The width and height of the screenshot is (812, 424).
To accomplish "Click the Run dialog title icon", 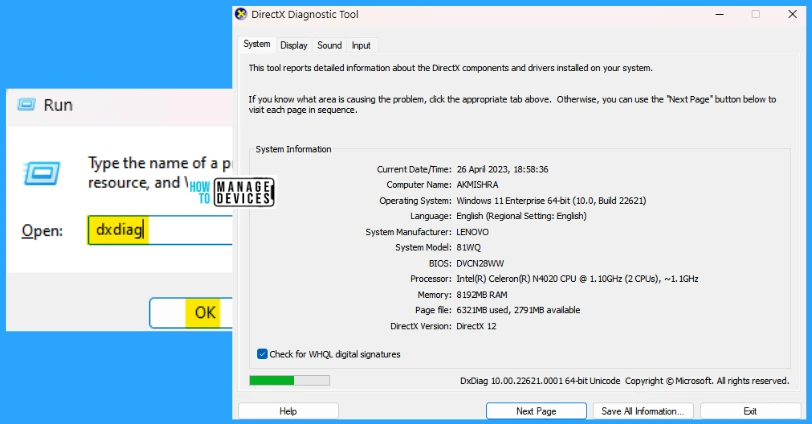I will click(x=26, y=105).
